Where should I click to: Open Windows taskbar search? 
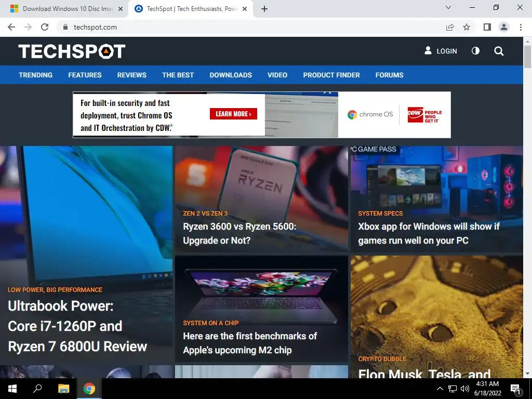point(37,389)
